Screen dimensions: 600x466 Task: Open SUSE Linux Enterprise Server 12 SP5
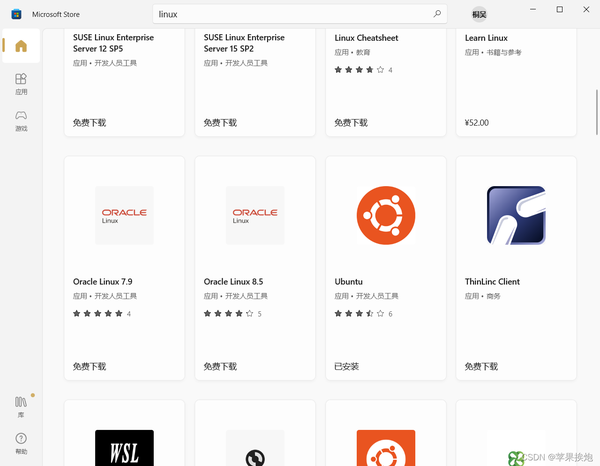tap(124, 82)
